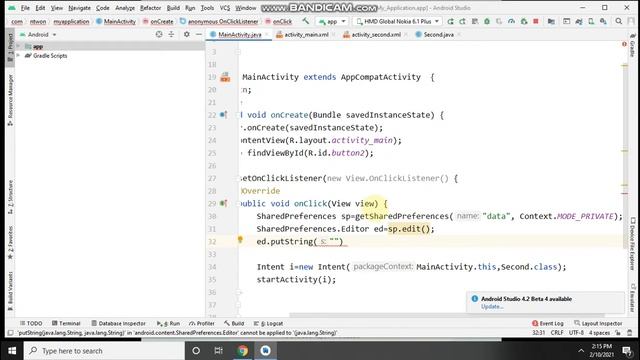Viewport: 640px width, 360px height.
Task: Open the Refactor menu
Action: tap(150, 8)
